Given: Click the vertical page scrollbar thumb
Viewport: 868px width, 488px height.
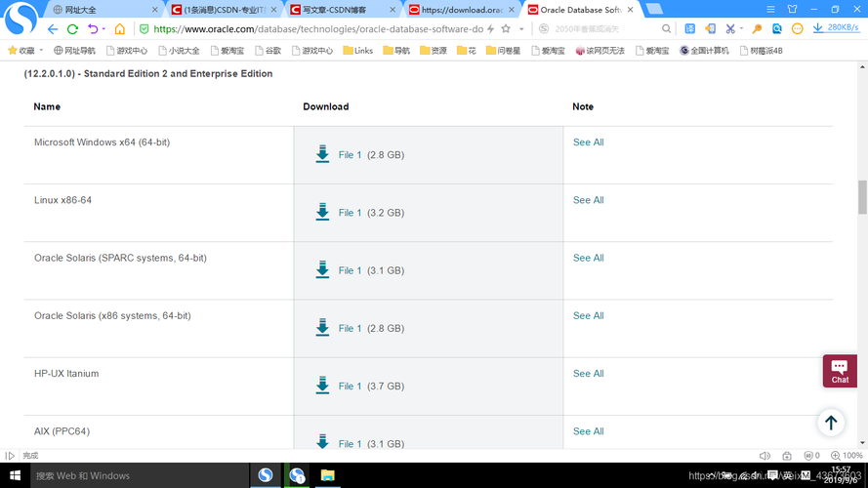Looking at the screenshot, I should tap(862, 196).
